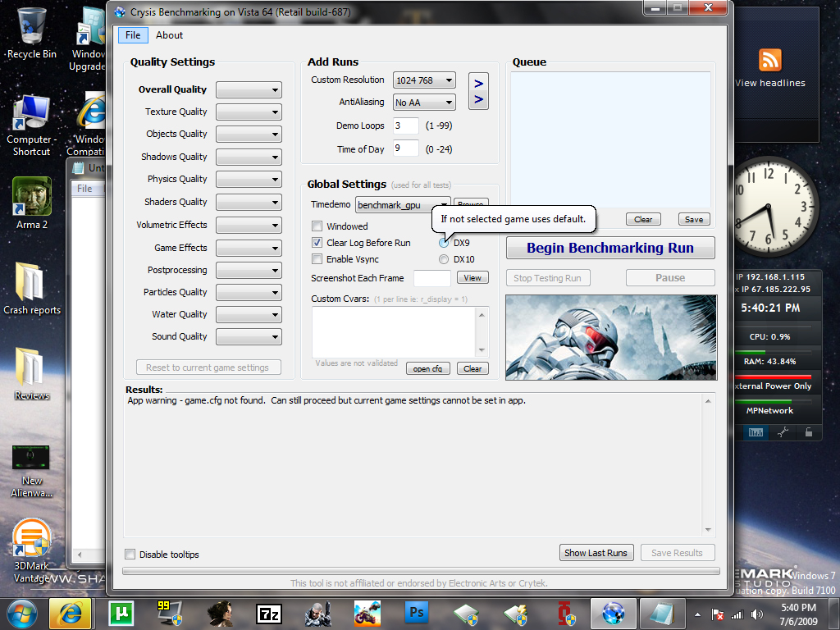Expand the Postprocessing dropdown

(x=249, y=270)
